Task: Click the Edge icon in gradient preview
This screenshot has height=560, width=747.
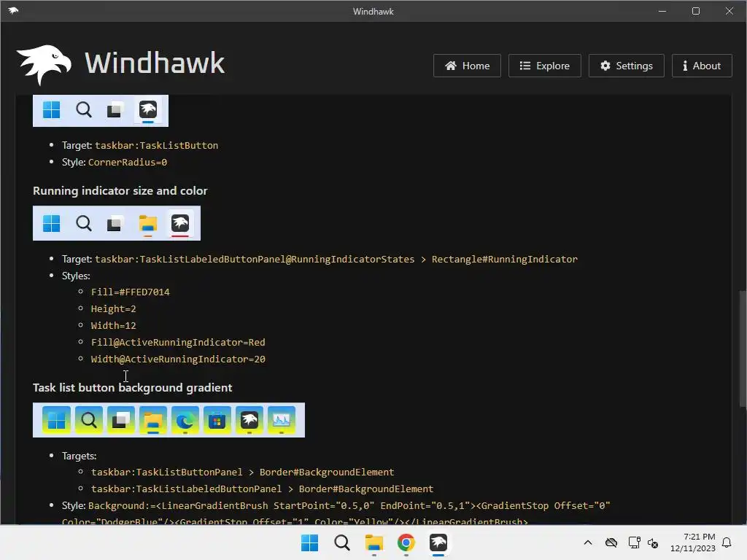Action: [x=185, y=420]
